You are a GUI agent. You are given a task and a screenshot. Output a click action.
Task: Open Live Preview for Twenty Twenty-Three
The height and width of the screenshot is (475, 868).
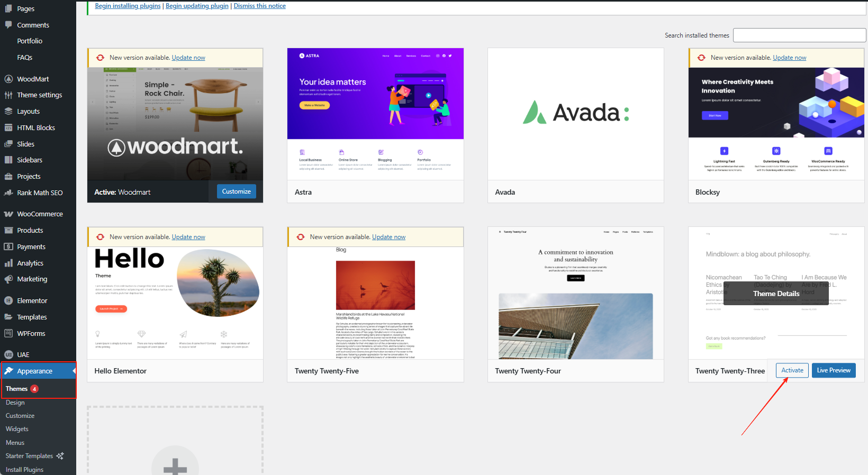834,370
